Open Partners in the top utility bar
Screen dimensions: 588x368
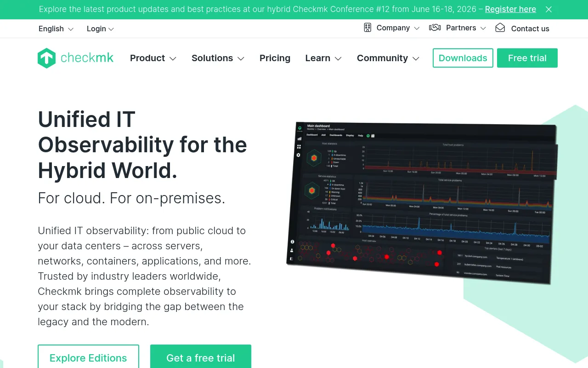click(461, 28)
